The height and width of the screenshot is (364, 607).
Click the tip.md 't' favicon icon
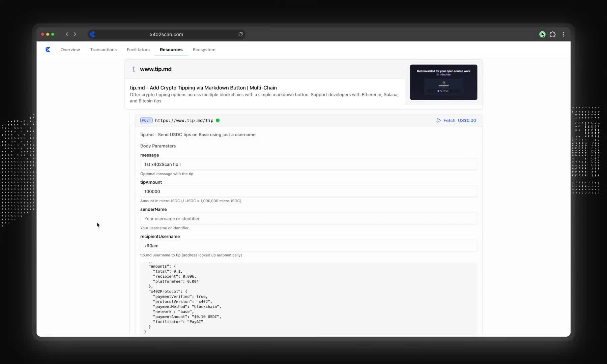point(134,69)
